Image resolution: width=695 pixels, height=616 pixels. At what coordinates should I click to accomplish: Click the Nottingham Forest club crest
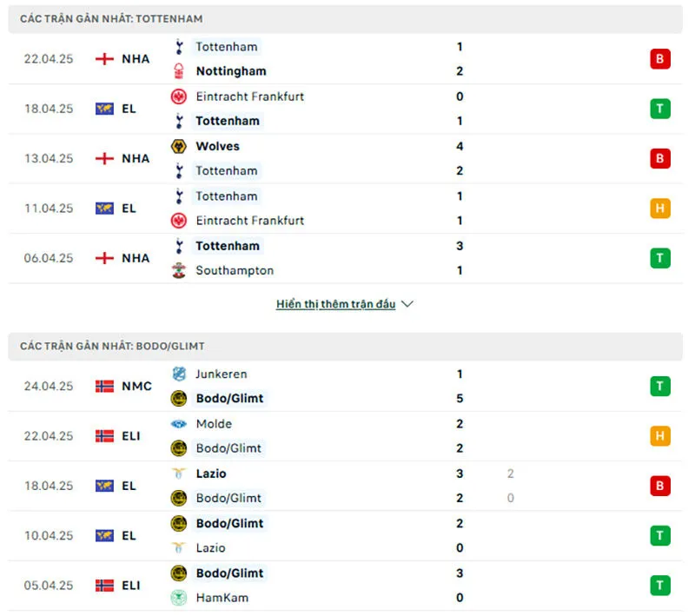(x=179, y=71)
